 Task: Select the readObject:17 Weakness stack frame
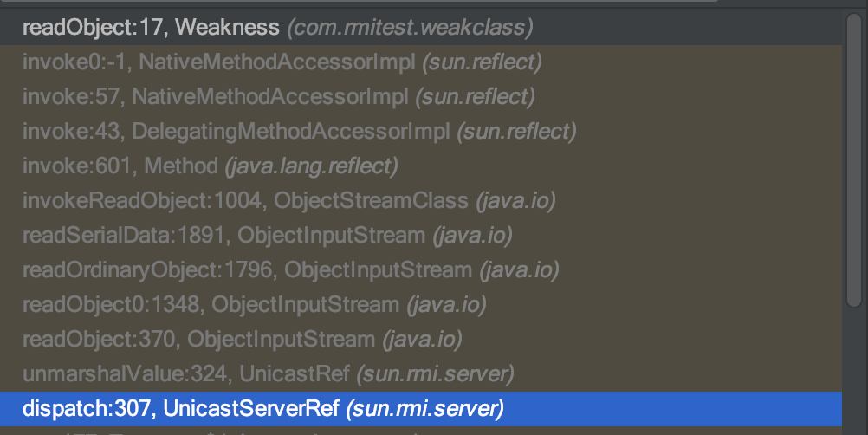click(421, 27)
